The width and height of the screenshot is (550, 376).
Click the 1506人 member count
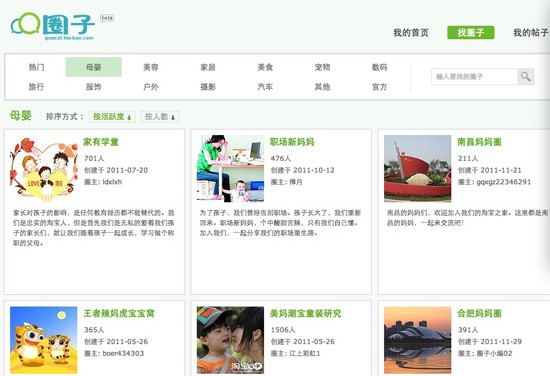283,330
